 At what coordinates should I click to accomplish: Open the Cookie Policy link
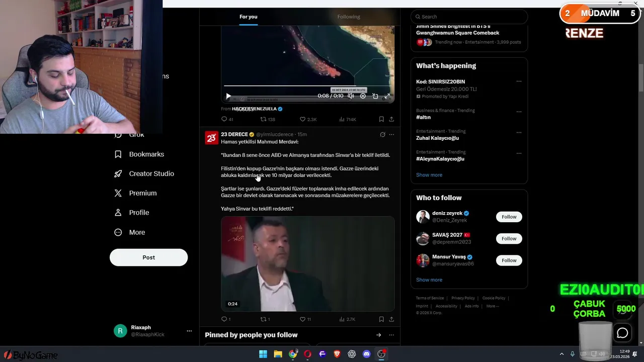click(x=494, y=298)
